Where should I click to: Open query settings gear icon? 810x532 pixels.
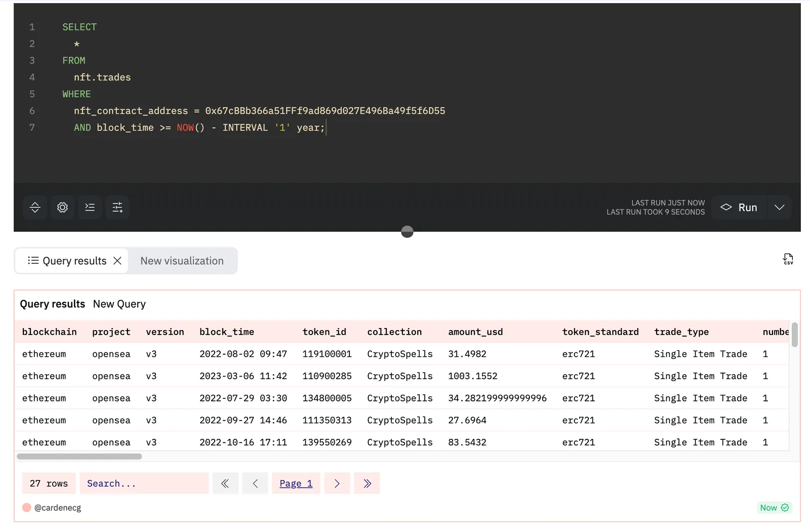[62, 208]
